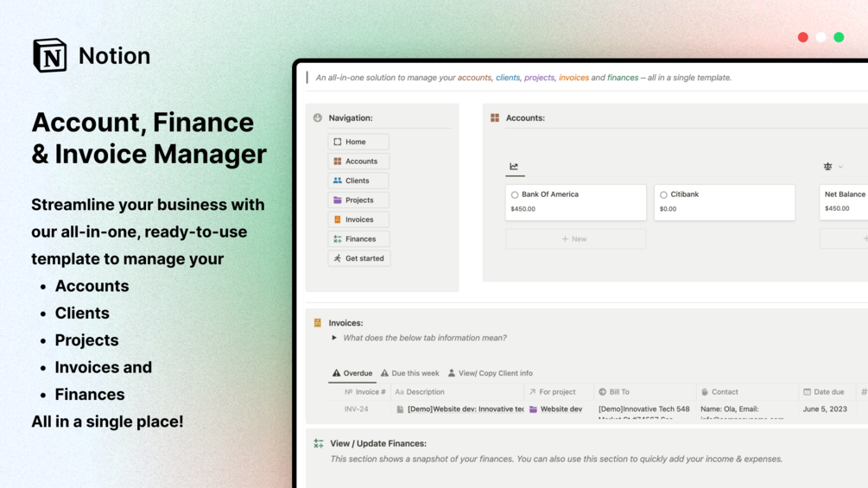Click the June 5, 2023 date cell

(x=825, y=409)
